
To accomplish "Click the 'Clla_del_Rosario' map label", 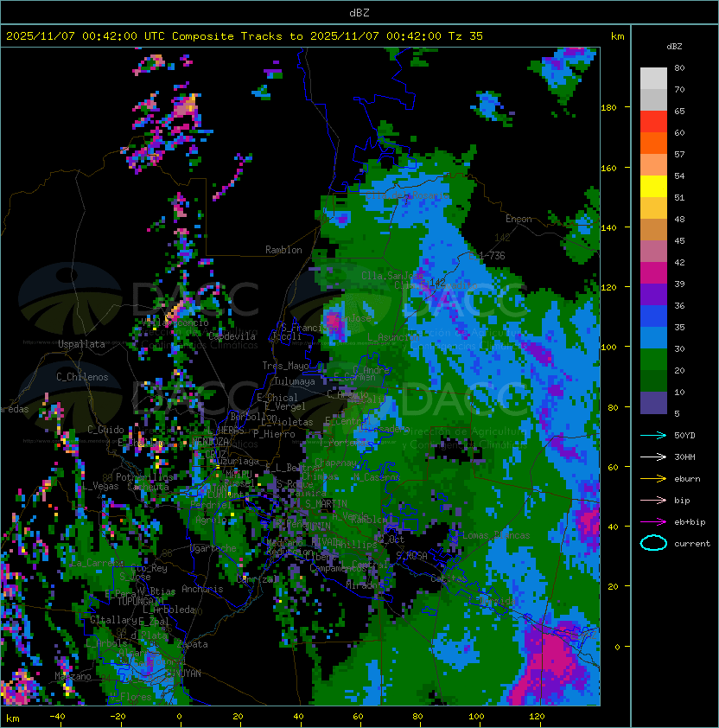I will [408, 195].
